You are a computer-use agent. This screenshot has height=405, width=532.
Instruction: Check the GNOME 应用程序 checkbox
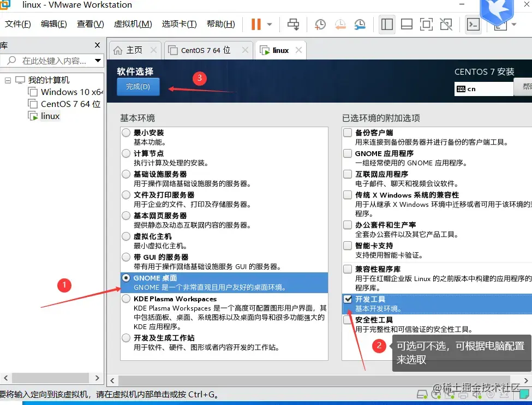pyautogui.click(x=348, y=153)
